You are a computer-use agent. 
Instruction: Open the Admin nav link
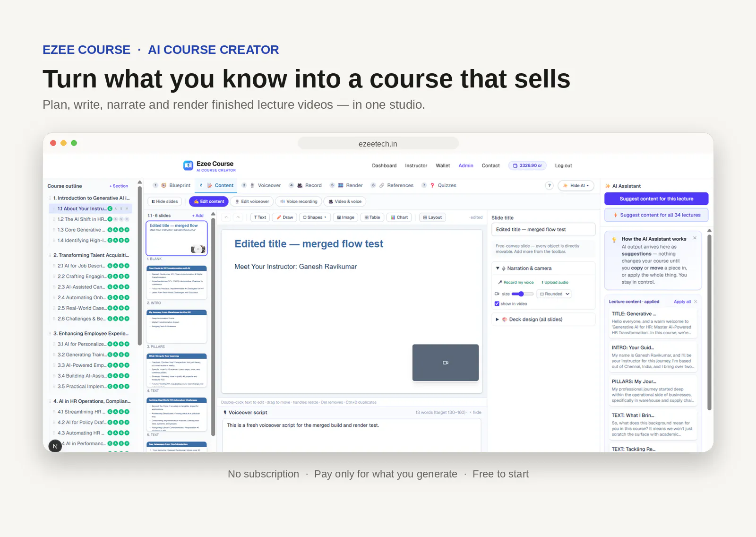tap(466, 166)
